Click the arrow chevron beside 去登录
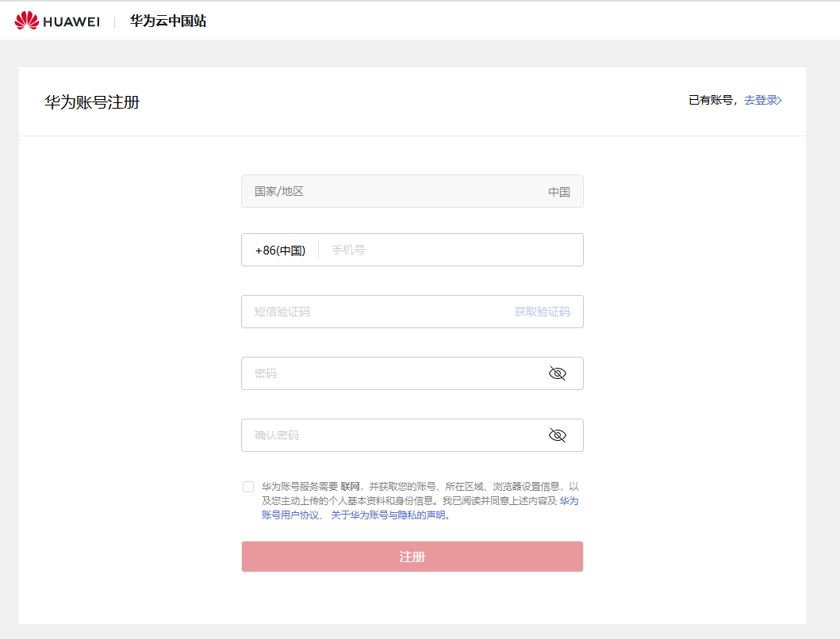 click(x=780, y=100)
